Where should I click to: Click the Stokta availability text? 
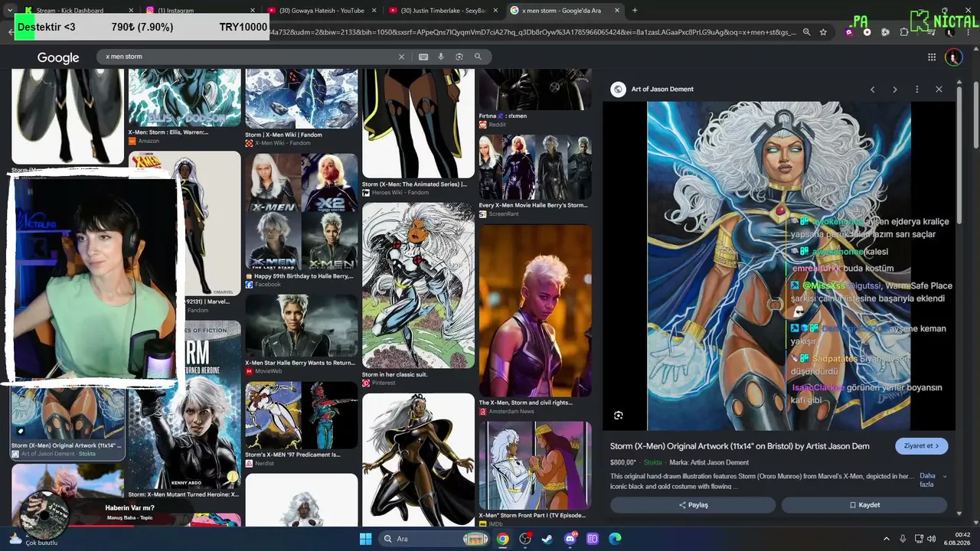pos(652,463)
